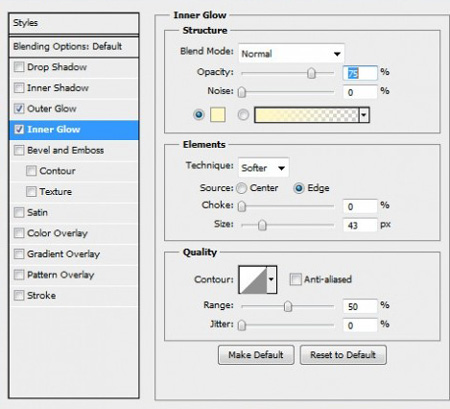Image resolution: width=450 pixels, height=409 pixels.
Task: Click the Choke value field
Action: pyautogui.click(x=360, y=206)
